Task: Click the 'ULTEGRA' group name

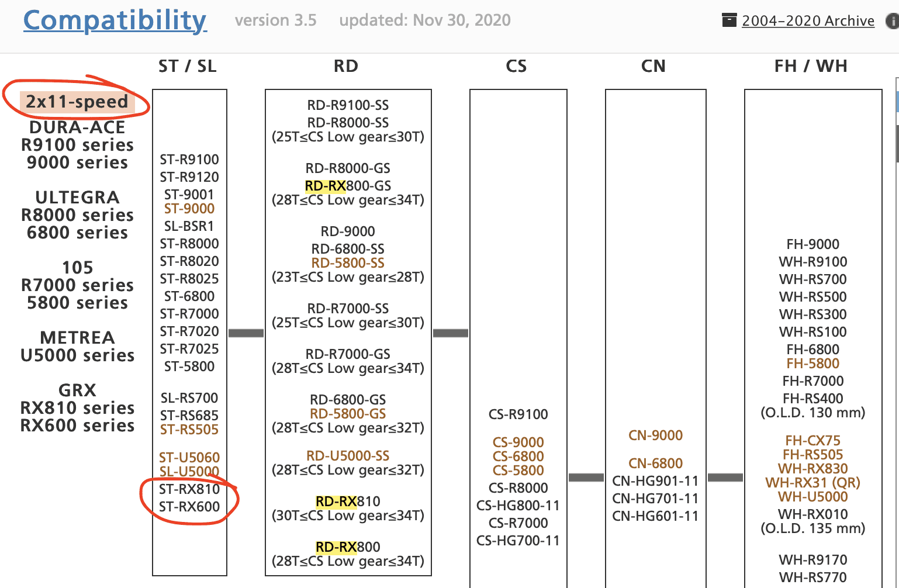Action: pos(77,198)
